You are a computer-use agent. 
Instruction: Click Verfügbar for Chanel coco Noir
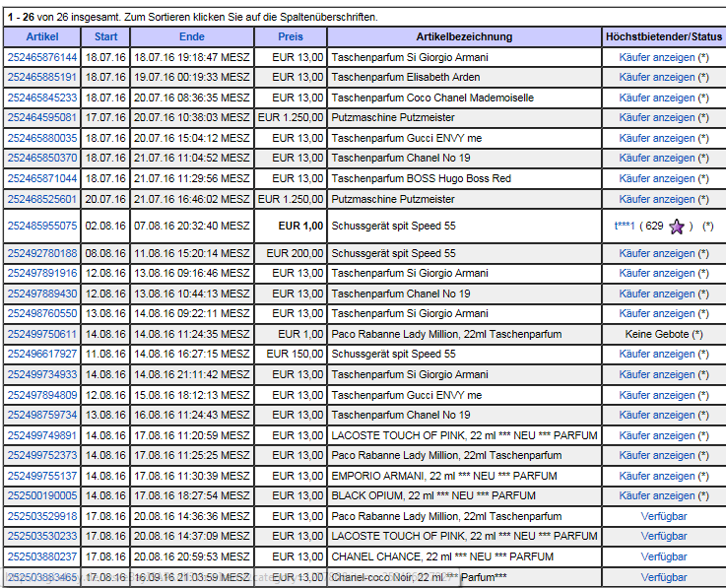tap(664, 577)
